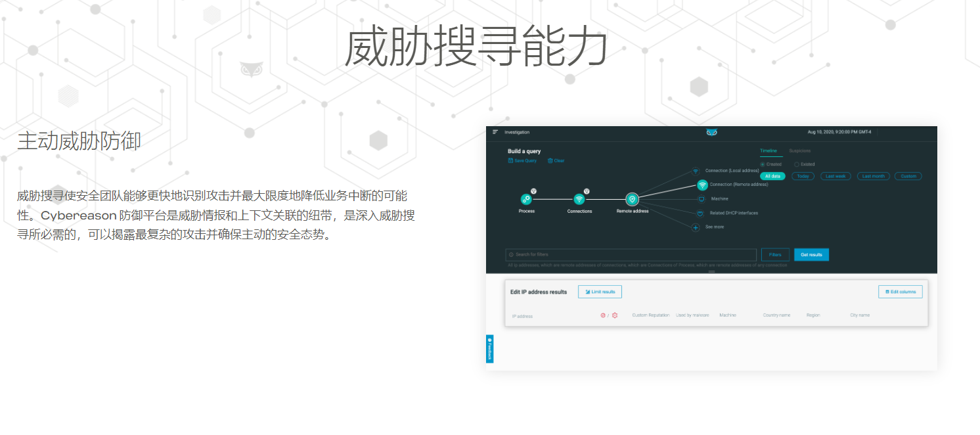The image size is (980, 435).
Task: Choose the Connection (Remote address) node icon
Action: tap(702, 185)
